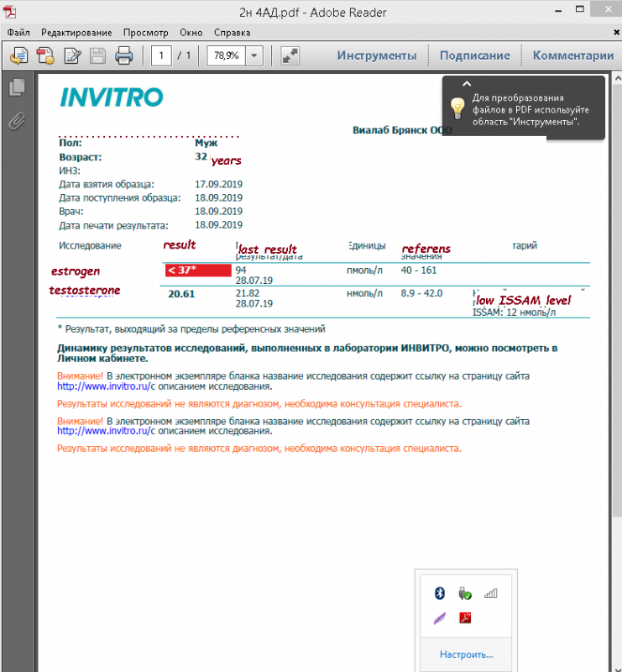Expand the zoom level dropdown arrow
The width and height of the screenshot is (622, 672).
[x=254, y=55]
